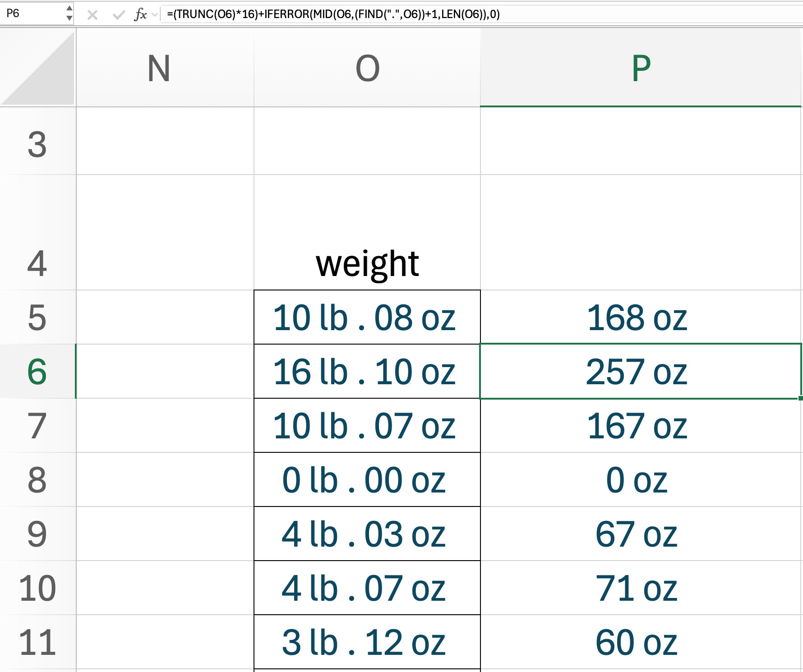Click the Enter checkmark icon

click(118, 15)
